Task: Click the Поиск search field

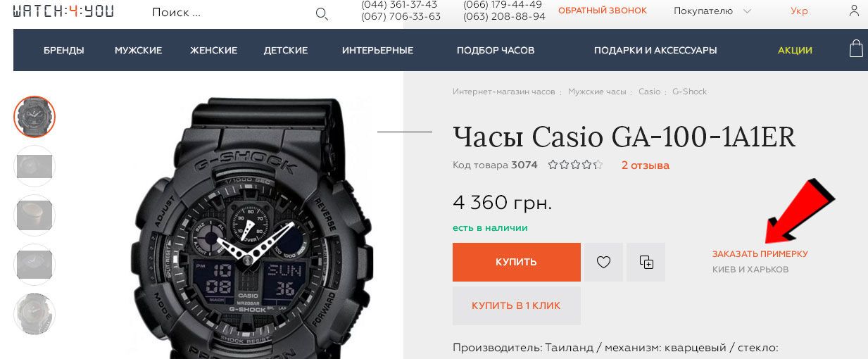Action: pos(229,13)
